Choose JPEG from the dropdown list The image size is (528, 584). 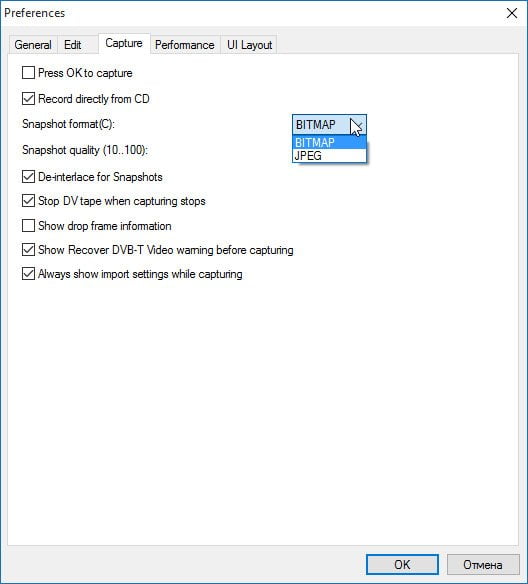click(329, 156)
